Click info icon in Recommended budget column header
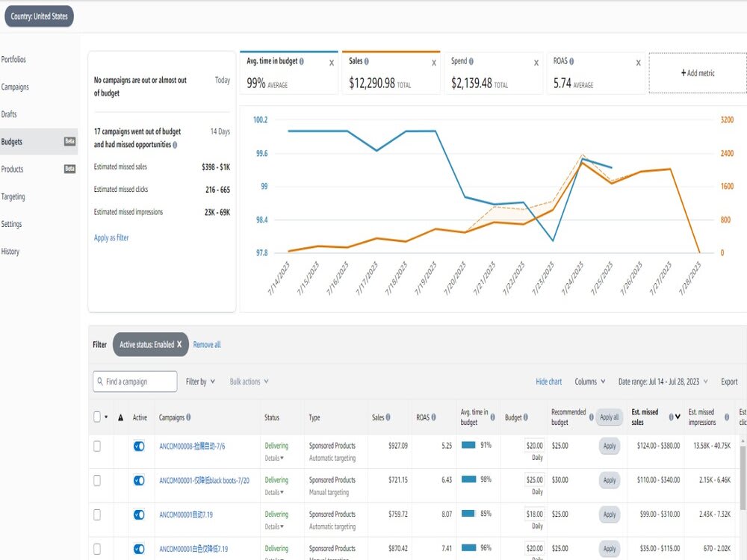The height and width of the screenshot is (560, 747). tap(591, 417)
